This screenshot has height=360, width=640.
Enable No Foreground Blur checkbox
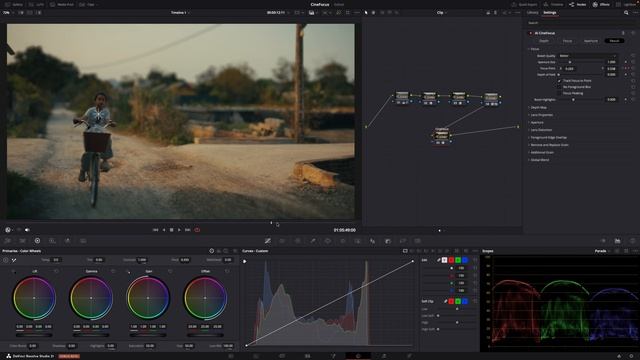[x=560, y=87]
